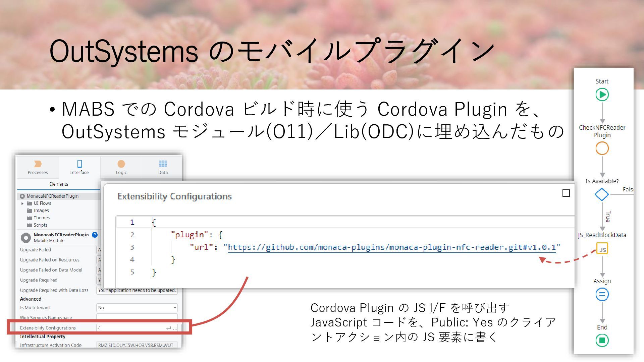This screenshot has height=362, width=644.
Task: Click the Infrastructure Activation Code field
Action: click(137, 345)
